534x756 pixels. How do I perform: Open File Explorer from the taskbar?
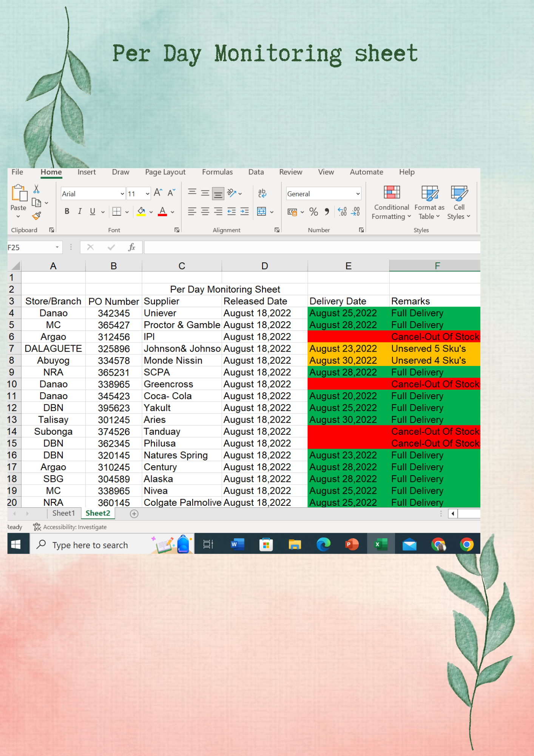[295, 545]
